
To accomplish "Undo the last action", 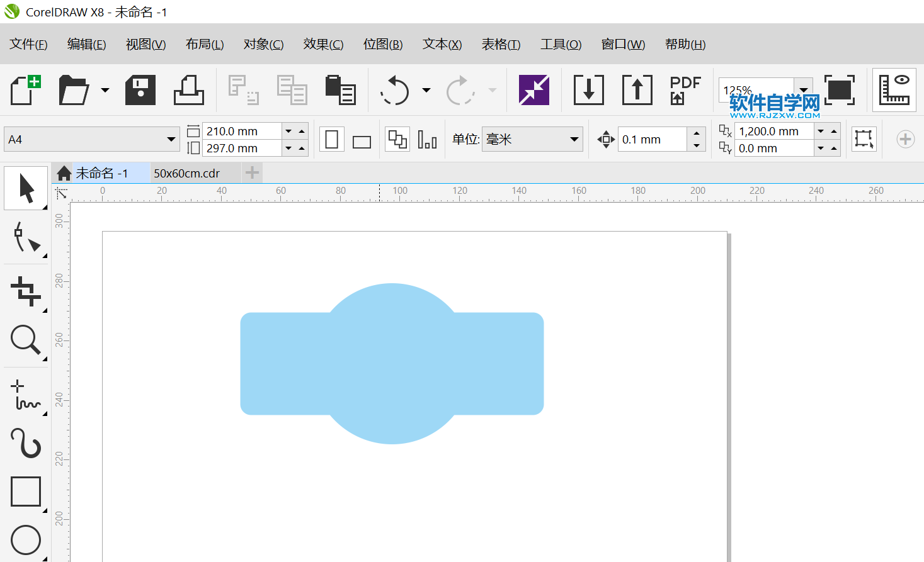I will [395, 90].
